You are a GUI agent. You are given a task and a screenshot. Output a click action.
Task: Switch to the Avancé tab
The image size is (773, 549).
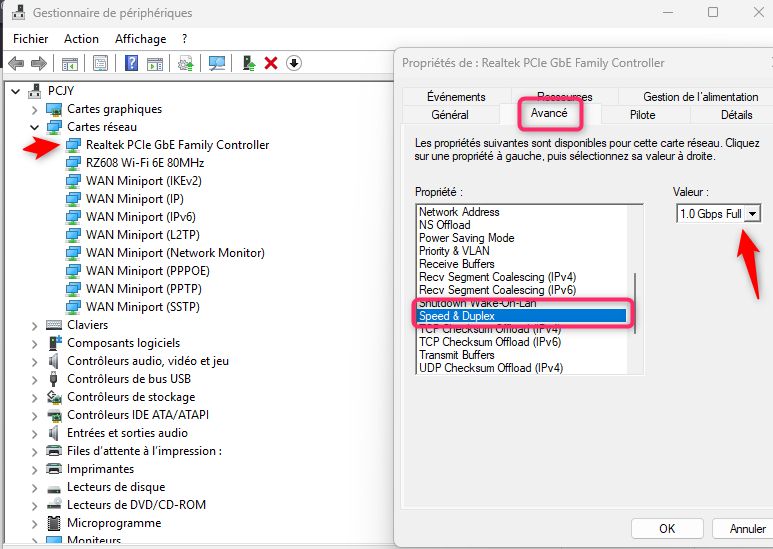point(549,113)
